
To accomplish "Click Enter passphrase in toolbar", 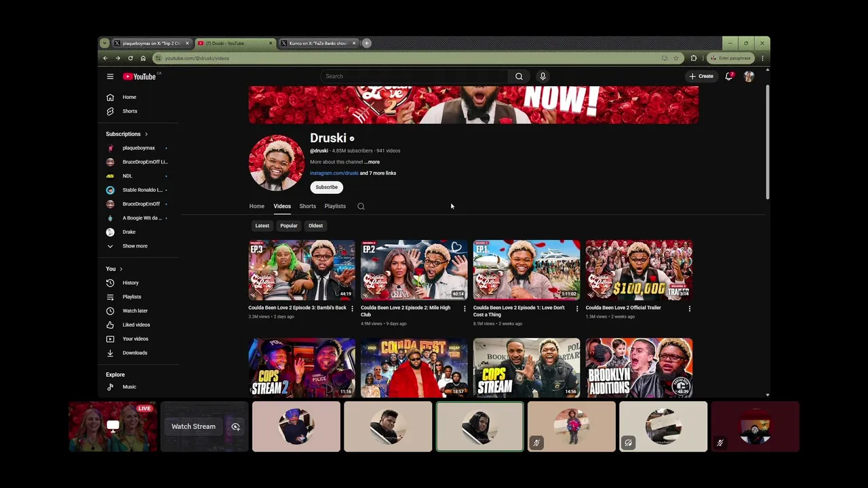I will coord(730,58).
